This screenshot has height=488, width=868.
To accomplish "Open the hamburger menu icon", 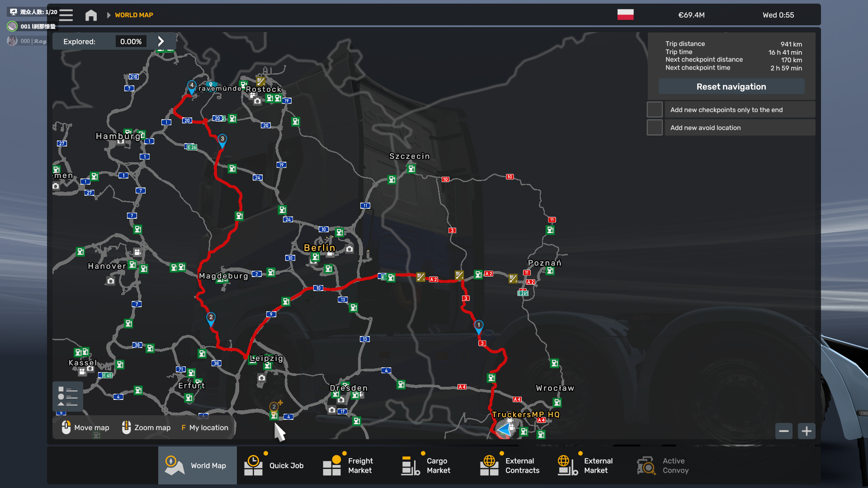I will tap(66, 15).
